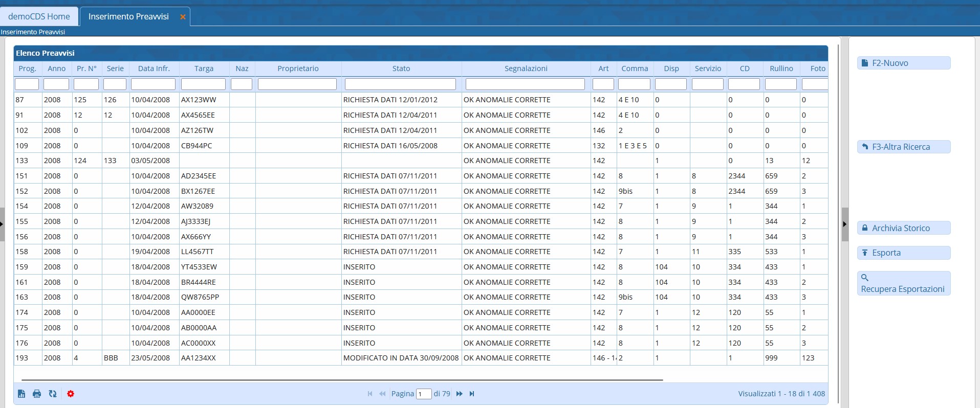
Task: Collapse the right side button panel
Action: [x=844, y=224]
